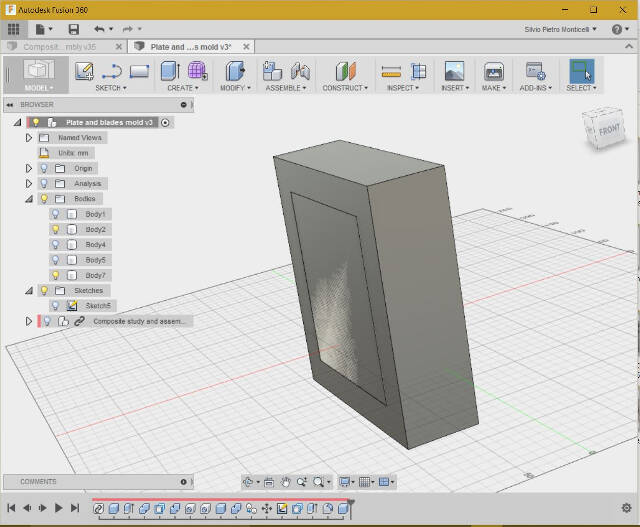
Task: Toggle visibility bulb of Body1
Action: click(x=55, y=214)
